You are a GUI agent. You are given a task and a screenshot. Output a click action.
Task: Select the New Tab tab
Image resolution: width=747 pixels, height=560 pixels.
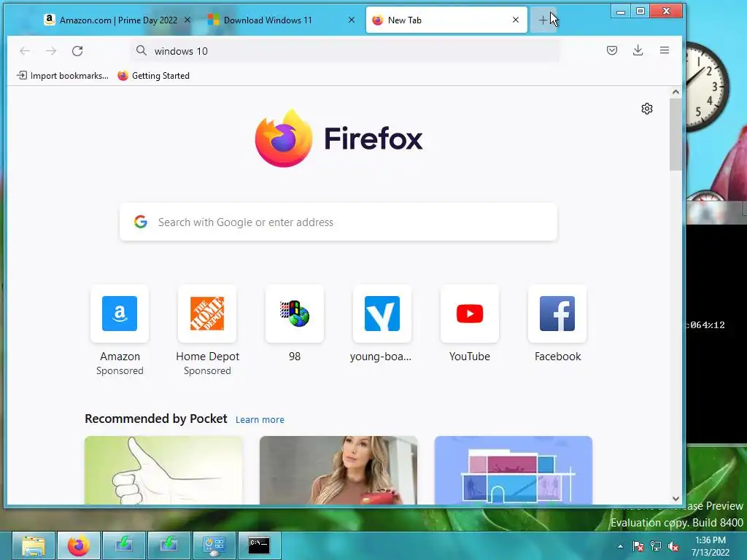pos(446,20)
